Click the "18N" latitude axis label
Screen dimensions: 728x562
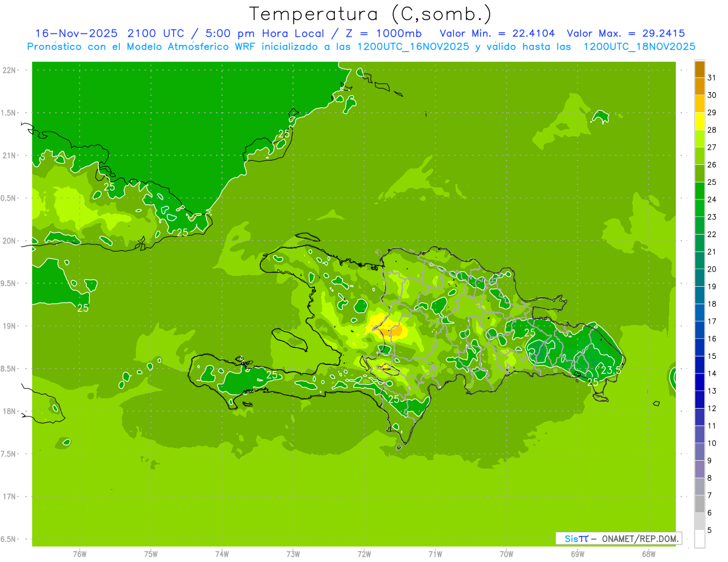tap(10, 411)
